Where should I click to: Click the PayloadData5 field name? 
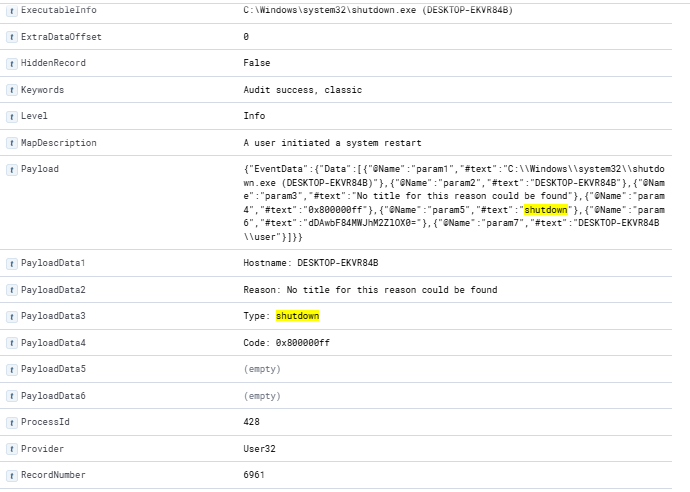coord(53,369)
